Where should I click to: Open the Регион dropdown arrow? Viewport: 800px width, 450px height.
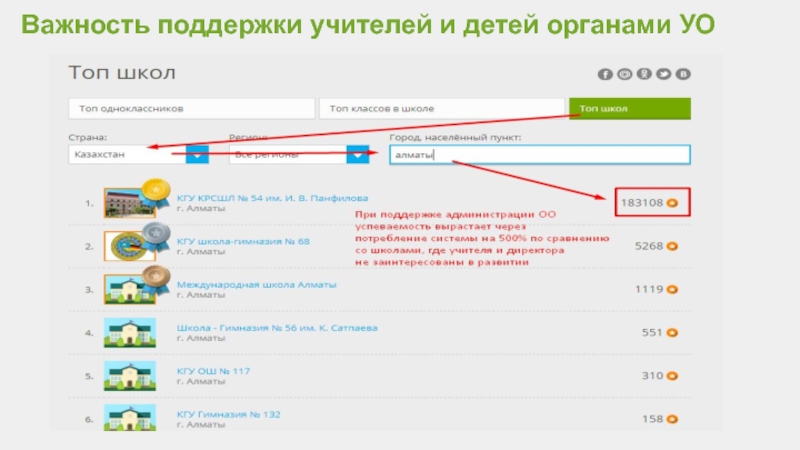358,155
